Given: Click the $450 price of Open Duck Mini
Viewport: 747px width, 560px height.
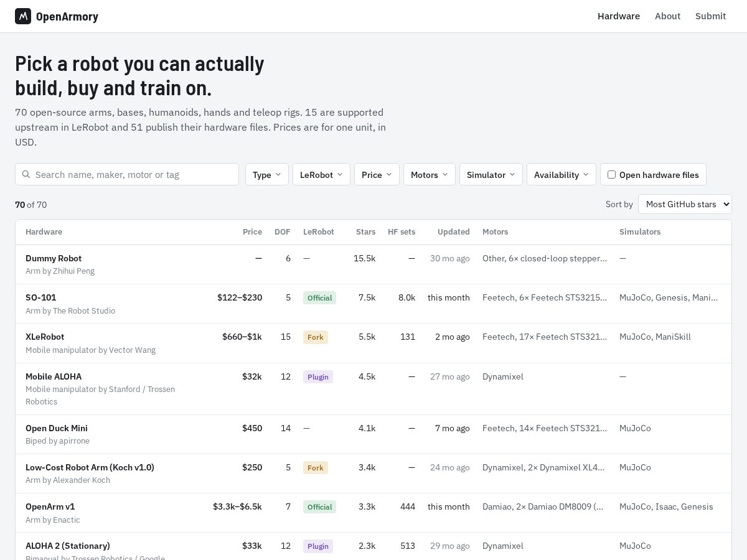Looking at the screenshot, I should 252,428.
